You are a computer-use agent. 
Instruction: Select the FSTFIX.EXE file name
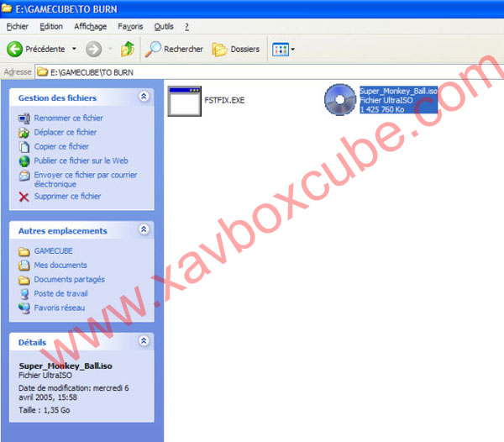[224, 100]
